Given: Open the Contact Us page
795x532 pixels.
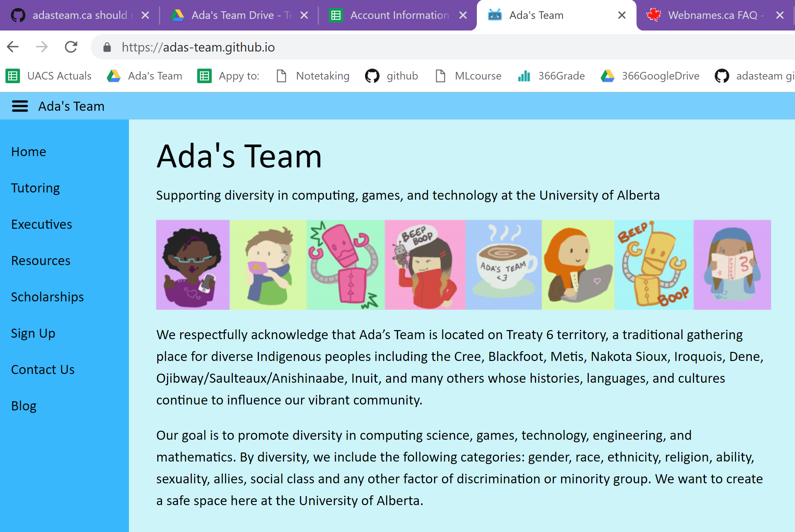Looking at the screenshot, I should click(42, 369).
